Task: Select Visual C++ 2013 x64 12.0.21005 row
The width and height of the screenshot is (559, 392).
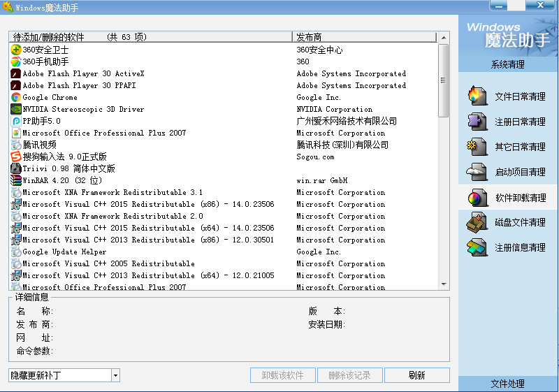Action: point(223,275)
